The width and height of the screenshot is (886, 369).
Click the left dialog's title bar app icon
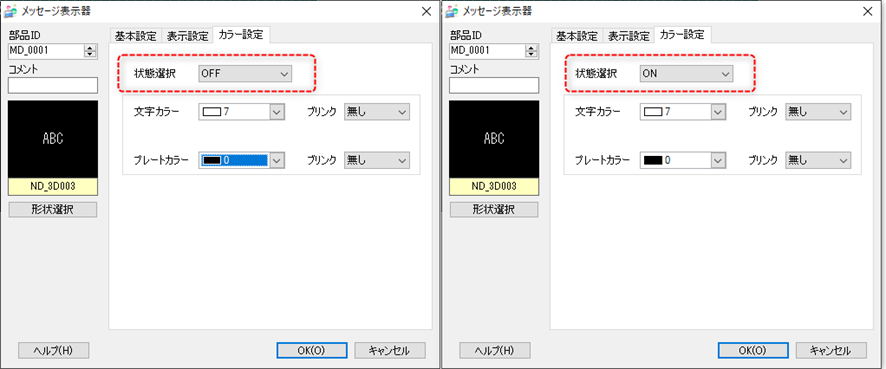[10, 11]
